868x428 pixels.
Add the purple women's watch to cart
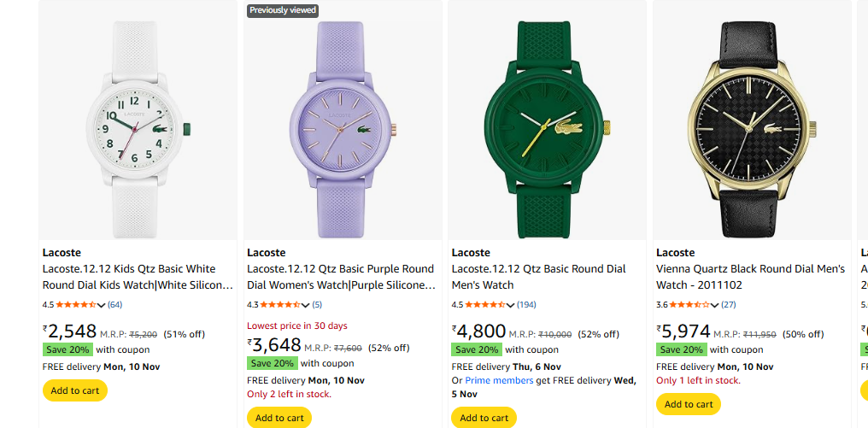coord(279,418)
